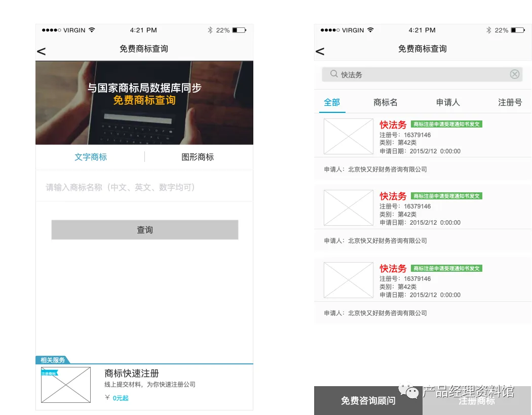Image resolution: width=532 pixels, height=415 pixels.
Task: Tap the battery icon on the search form screen
Action: tap(239, 30)
